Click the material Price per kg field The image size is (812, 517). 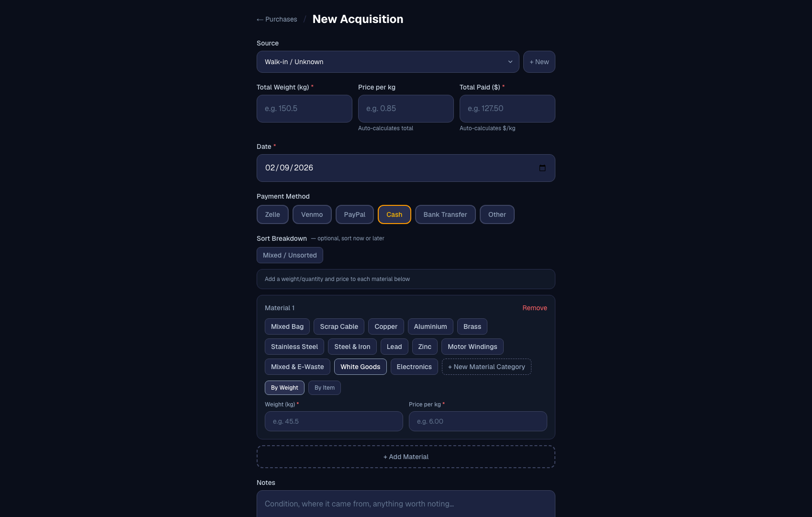pyautogui.click(x=478, y=421)
